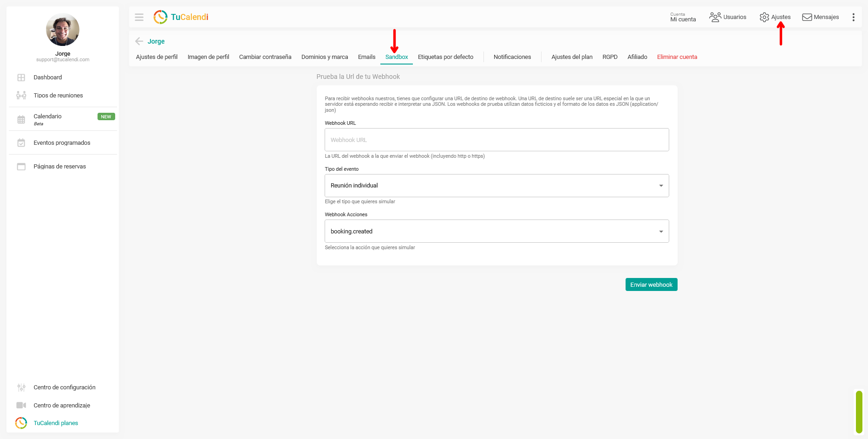Open Centro de aprendizaje in sidebar

pyautogui.click(x=63, y=406)
